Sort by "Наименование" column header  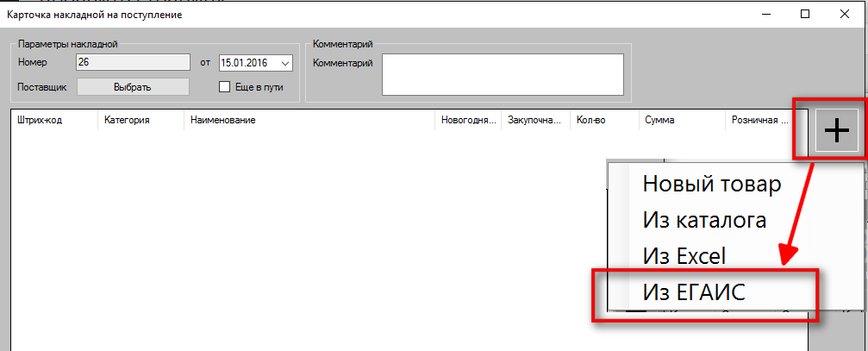click(x=309, y=120)
